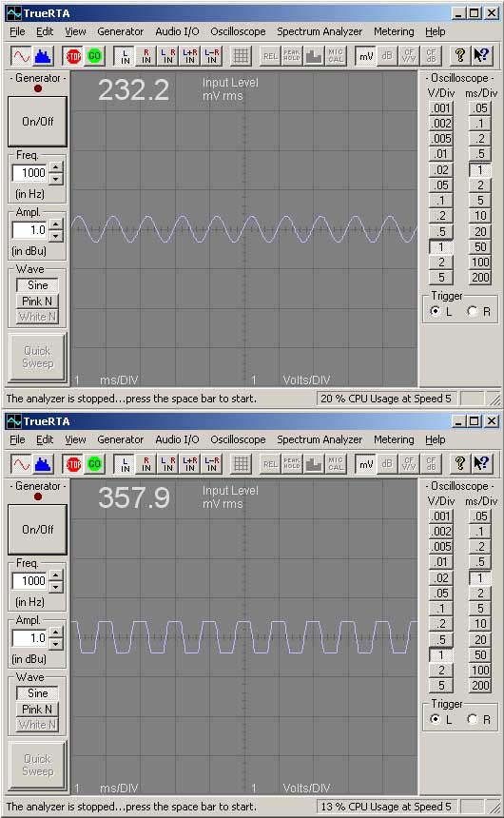Viewport: 504px width, 818px height.
Task: Click '20 % CPU Usage at Speed 5' status
Action: point(385,399)
